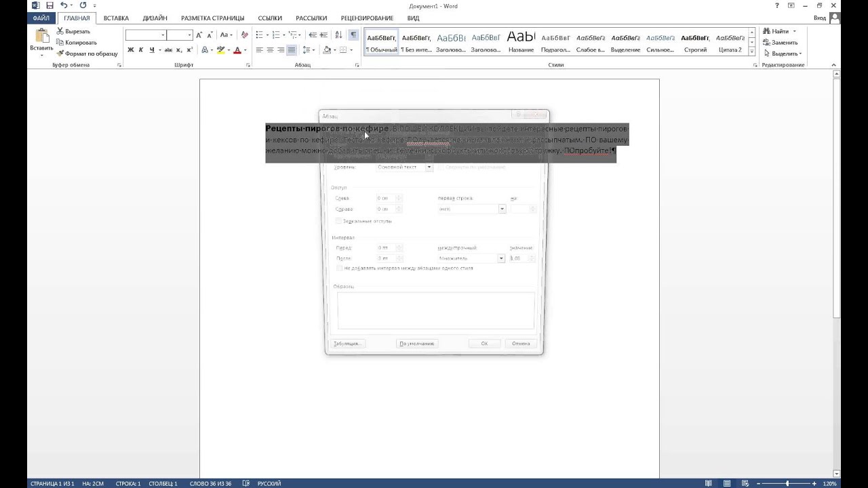Open the Styles pane launcher
Image resolution: width=868 pixels, height=488 pixels.
point(755,65)
